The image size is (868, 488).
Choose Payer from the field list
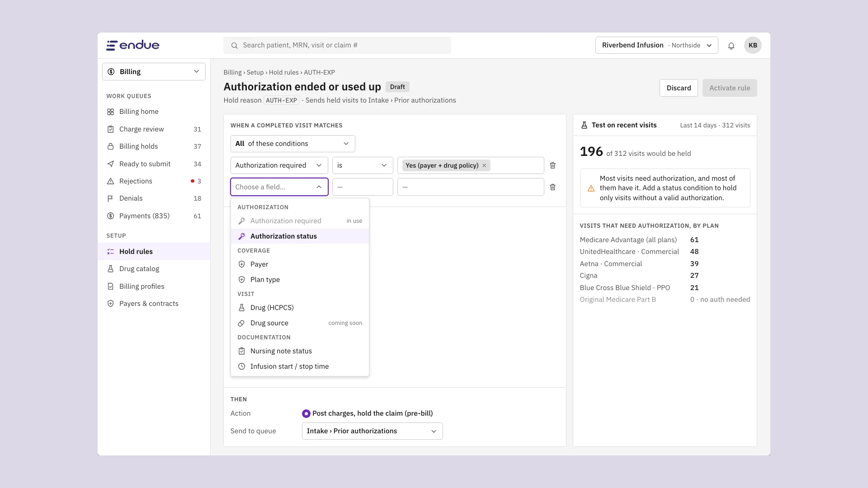pos(300,264)
